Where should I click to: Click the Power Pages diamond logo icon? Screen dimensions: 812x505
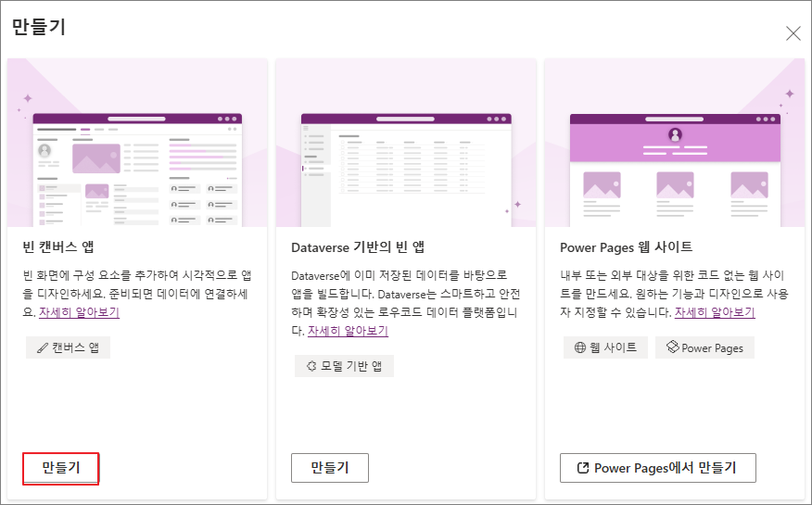coord(672,347)
